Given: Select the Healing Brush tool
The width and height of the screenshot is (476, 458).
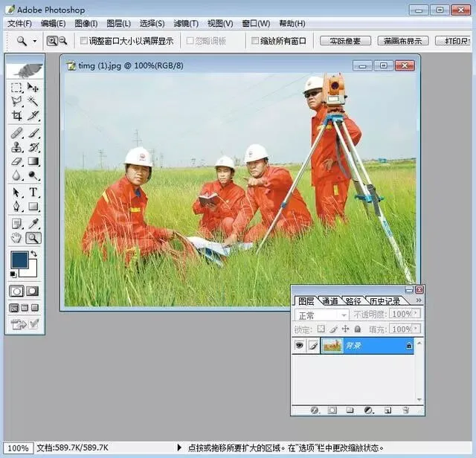Looking at the screenshot, I should coord(16,133).
